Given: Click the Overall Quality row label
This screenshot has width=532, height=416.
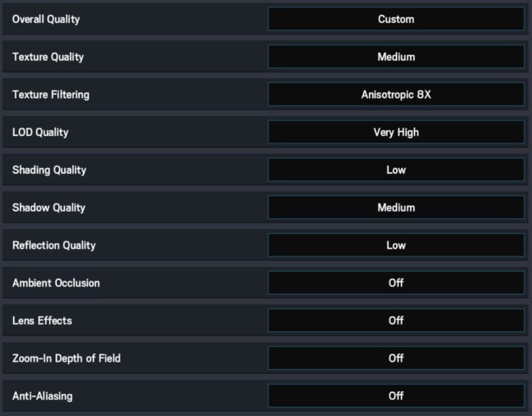Looking at the screenshot, I should click(x=46, y=19).
